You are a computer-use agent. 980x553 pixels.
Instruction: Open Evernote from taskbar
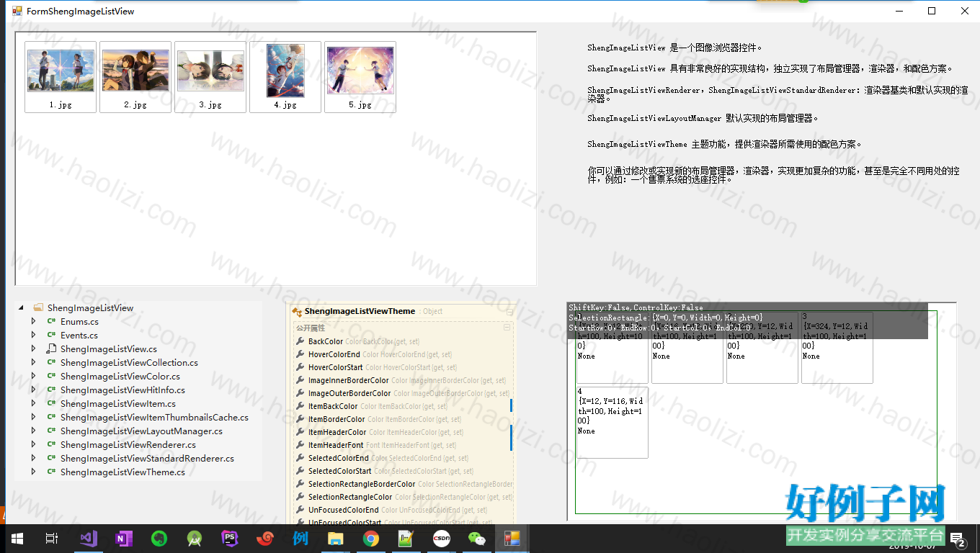point(159,539)
